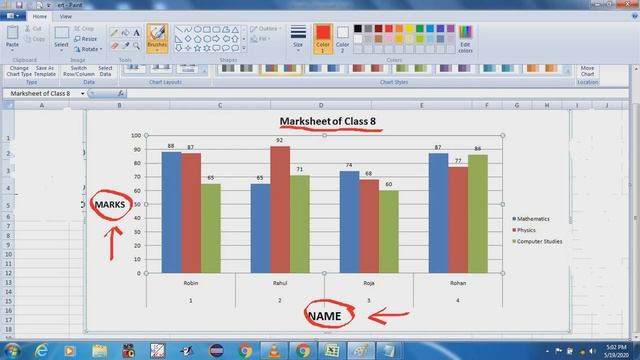Open VLC media player from taskbar
Viewport: 640px width, 360px height.
(x=274, y=351)
